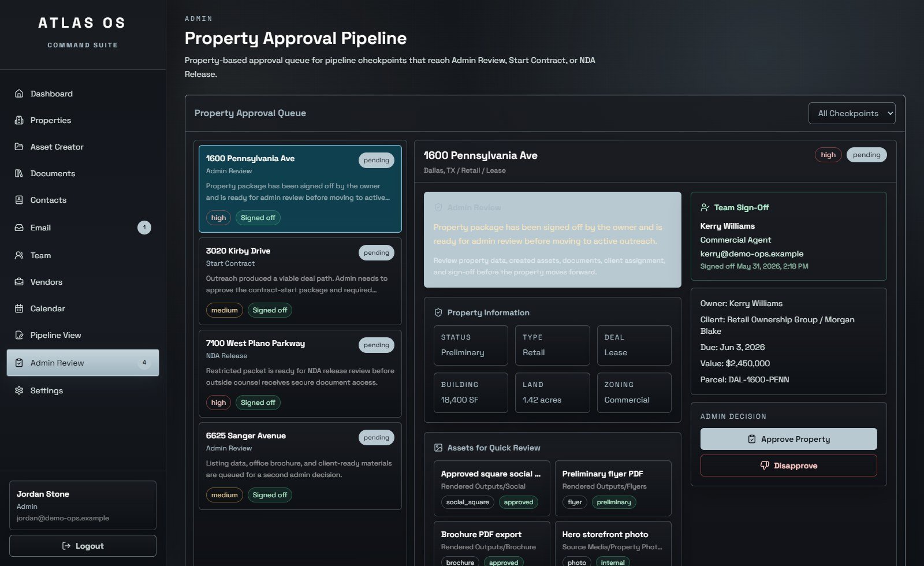
Task: Click the Properties building icon
Action: pyautogui.click(x=19, y=120)
